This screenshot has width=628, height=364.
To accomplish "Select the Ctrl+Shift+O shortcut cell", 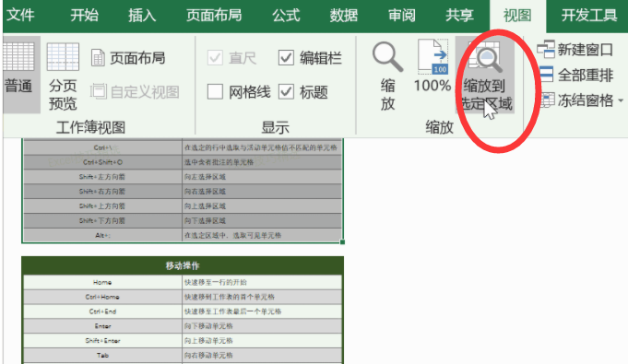I will coord(102,162).
